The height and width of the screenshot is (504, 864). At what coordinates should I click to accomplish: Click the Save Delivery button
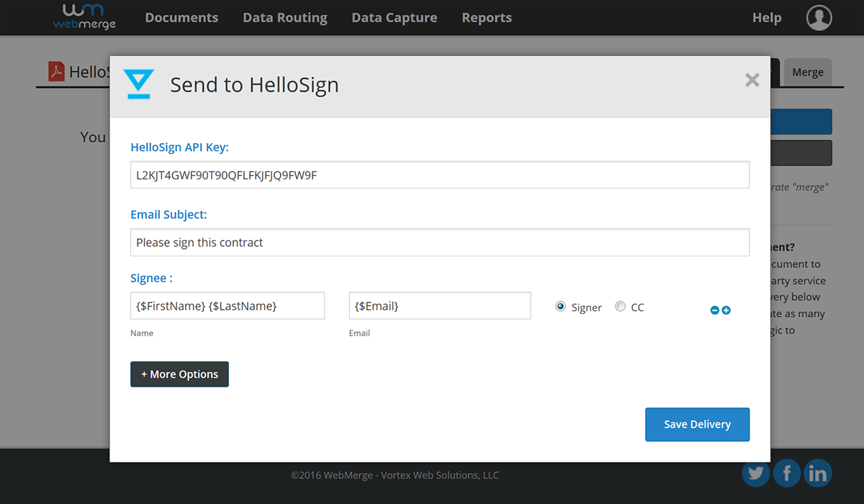697,424
